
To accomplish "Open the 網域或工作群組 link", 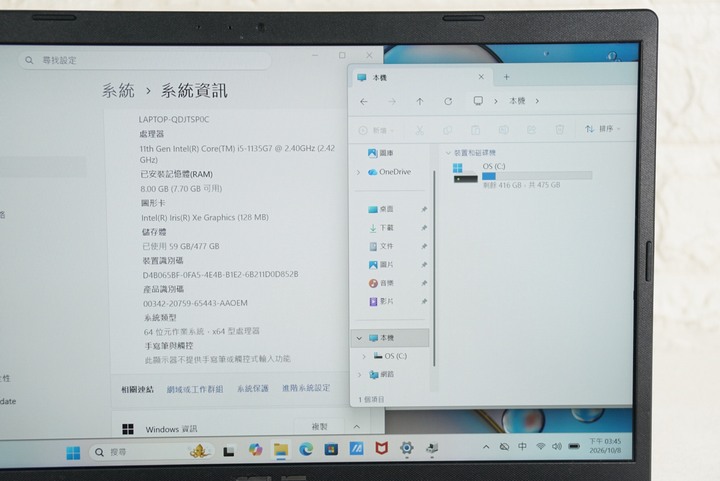I will [x=195, y=389].
